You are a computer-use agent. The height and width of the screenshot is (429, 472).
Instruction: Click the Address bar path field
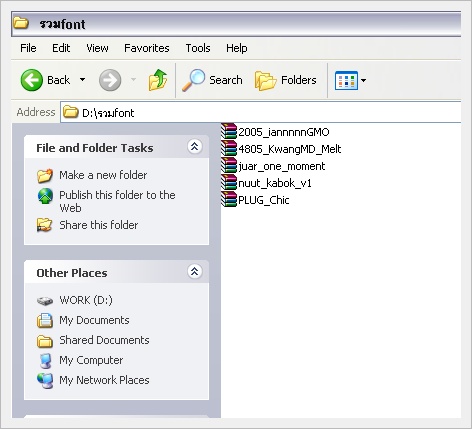click(x=261, y=112)
